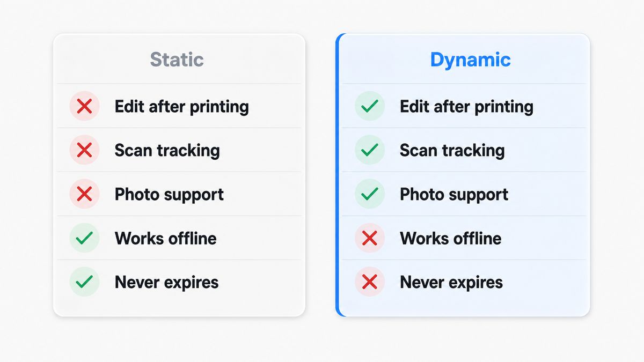This screenshot has height=362, width=644.
Task: Click green check icon for Dynamic Photo support
Action: [370, 194]
